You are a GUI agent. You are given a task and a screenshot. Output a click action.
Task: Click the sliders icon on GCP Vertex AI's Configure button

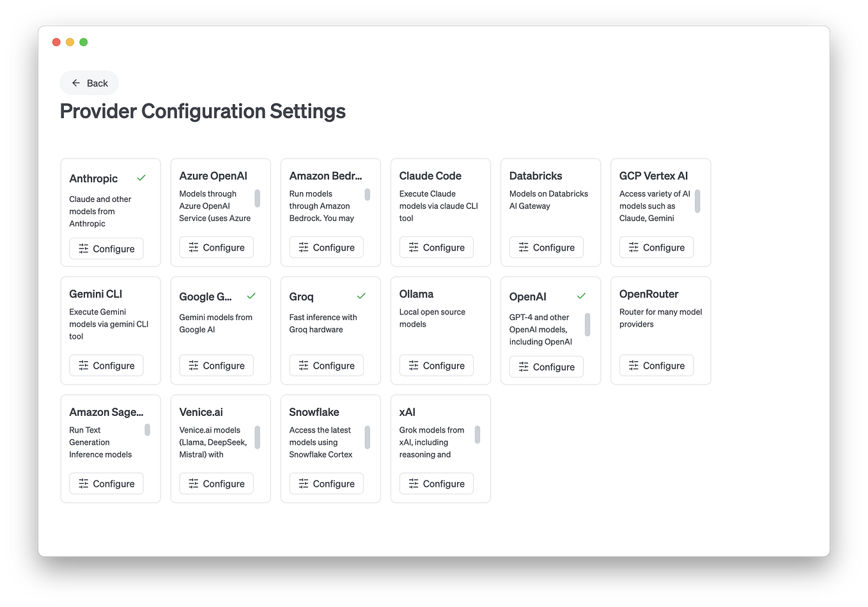633,247
